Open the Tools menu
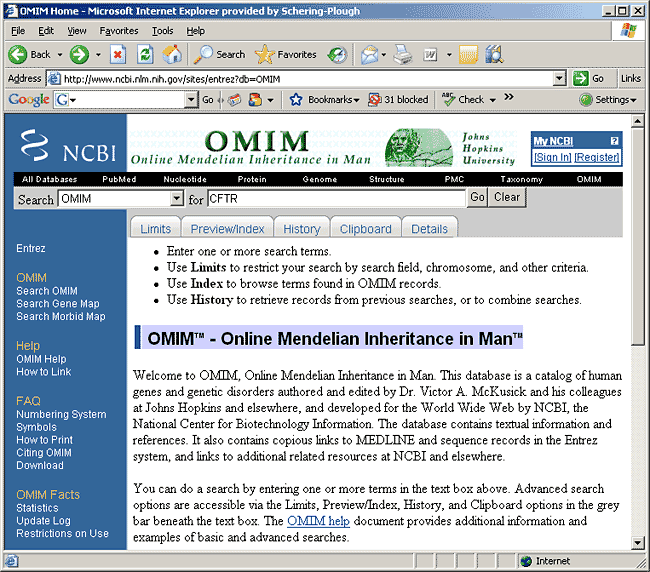Viewport: 650px width, 572px height. (x=162, y=31)
